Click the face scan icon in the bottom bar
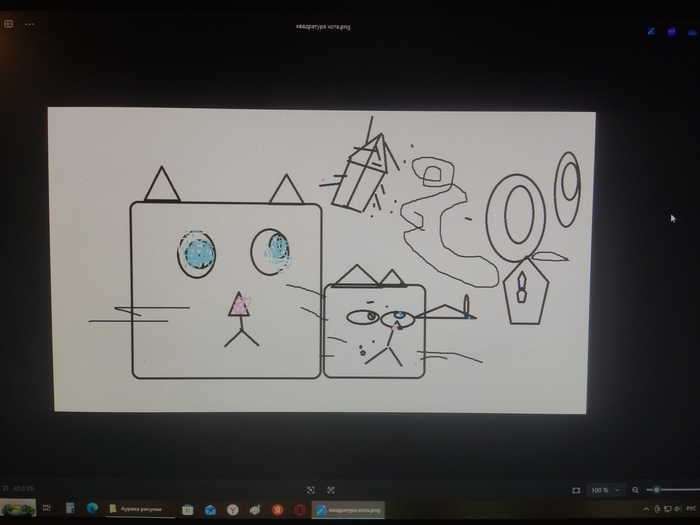700x525 pixels. [311, 490]
